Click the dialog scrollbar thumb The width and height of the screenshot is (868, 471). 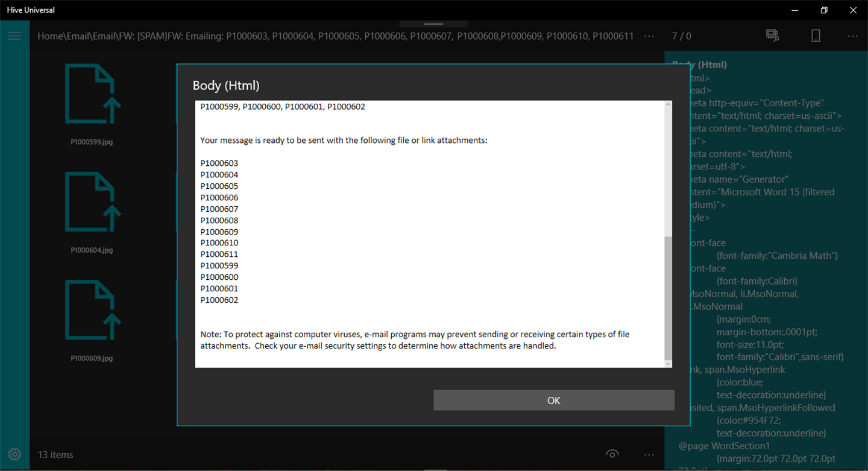pos(668,298)
